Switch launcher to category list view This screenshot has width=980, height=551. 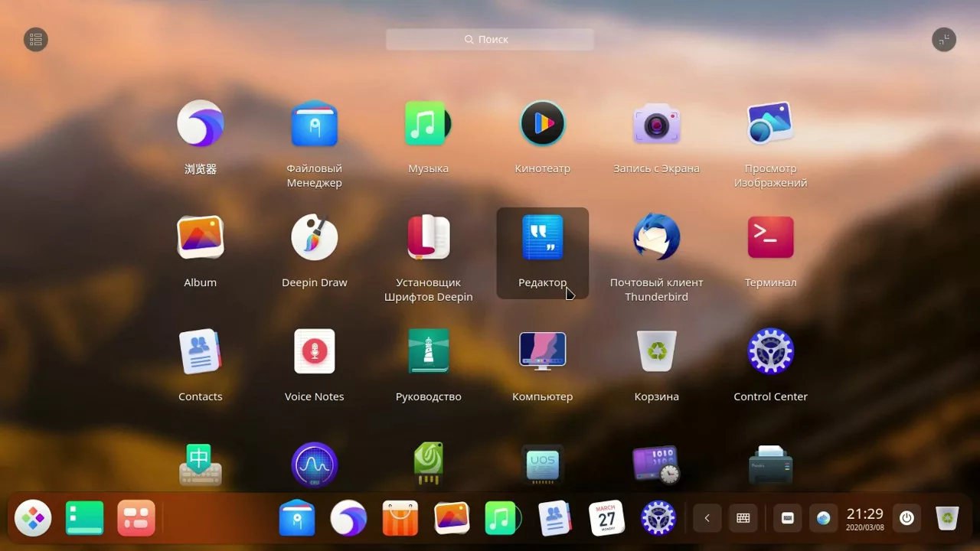(x=36, y=40)
